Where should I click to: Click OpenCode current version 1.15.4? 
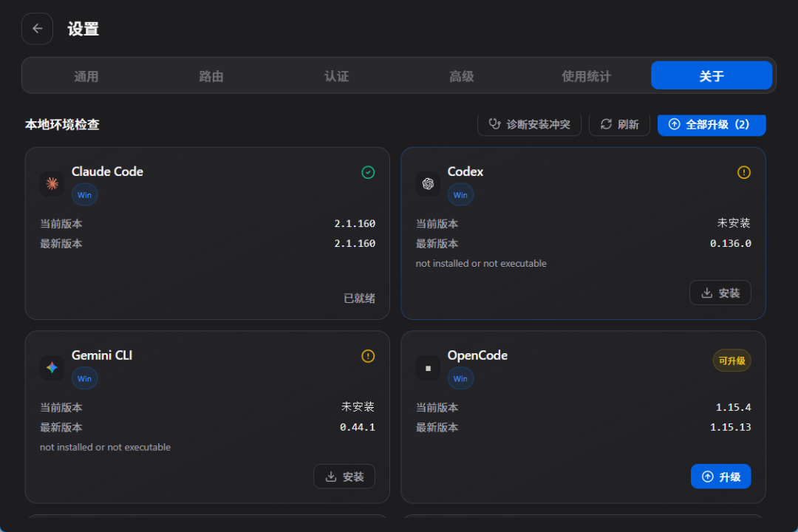pyautogui.click(x=734, y=407)
